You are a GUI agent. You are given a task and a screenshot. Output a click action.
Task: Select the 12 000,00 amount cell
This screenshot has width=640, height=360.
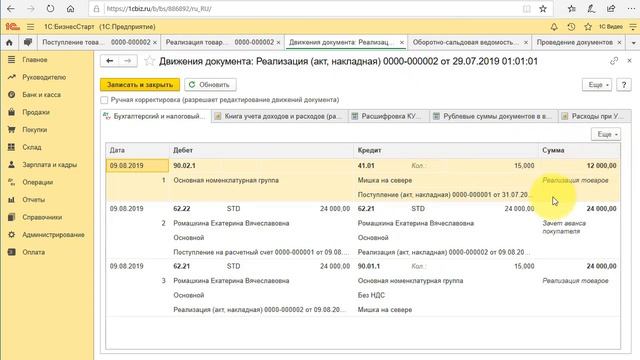pyautogui.click(x=601, y=166)
